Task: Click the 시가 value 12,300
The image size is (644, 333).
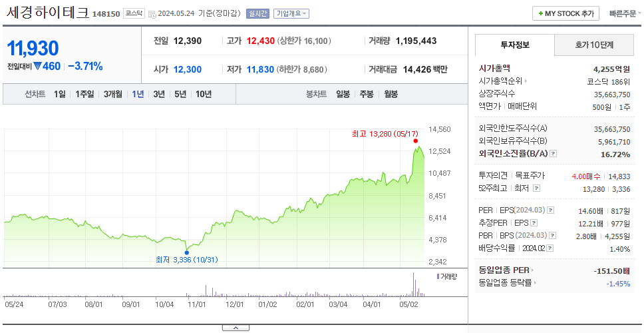Action: (x=188, y=69)
